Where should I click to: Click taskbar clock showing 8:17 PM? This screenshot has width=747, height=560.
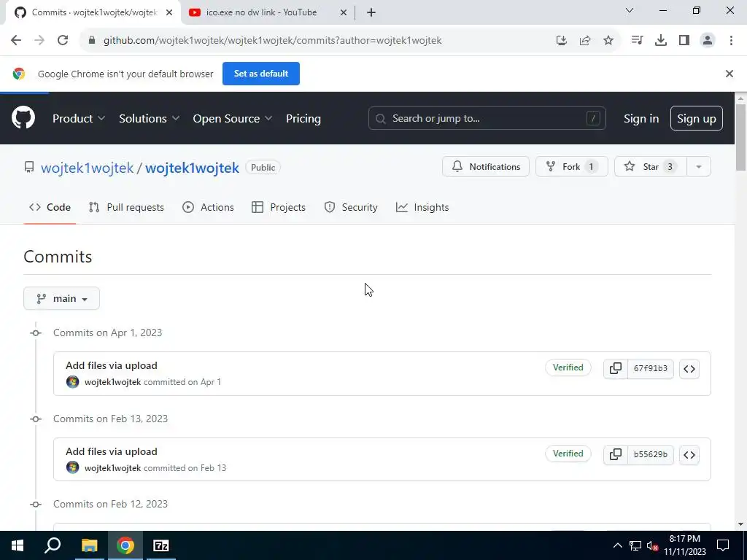pyautogui.click(x=685, y=545)
